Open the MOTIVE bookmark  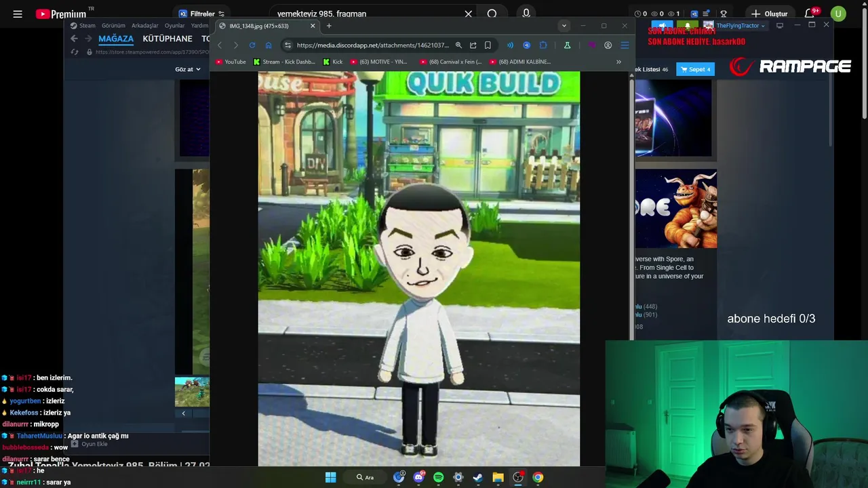(x=378, y=62)
